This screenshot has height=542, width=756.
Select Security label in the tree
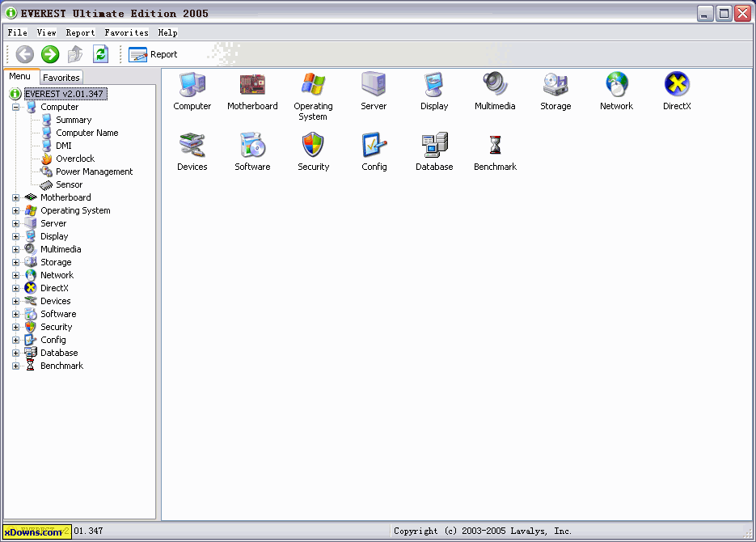57,327
